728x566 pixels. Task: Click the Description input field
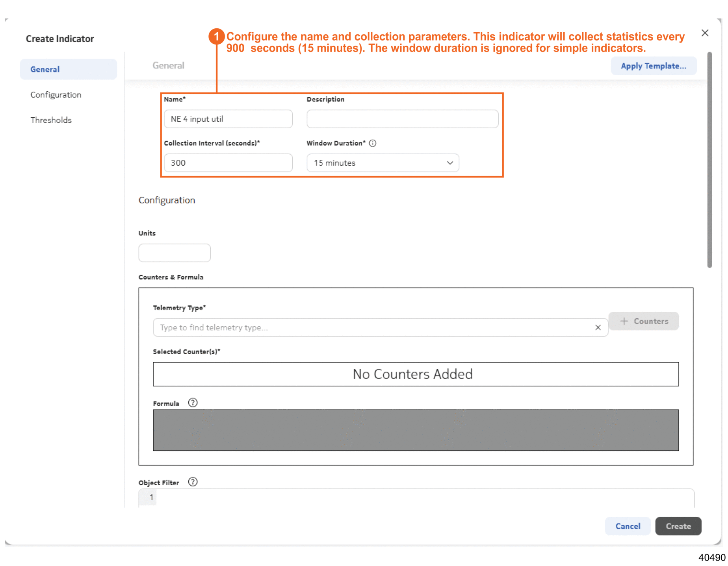(x=402, y=119)
